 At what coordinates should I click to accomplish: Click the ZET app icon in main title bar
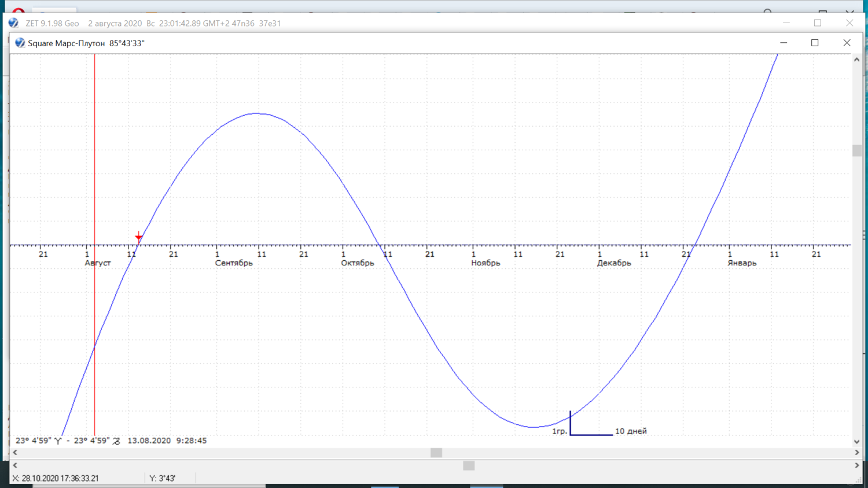click(13, 23)
